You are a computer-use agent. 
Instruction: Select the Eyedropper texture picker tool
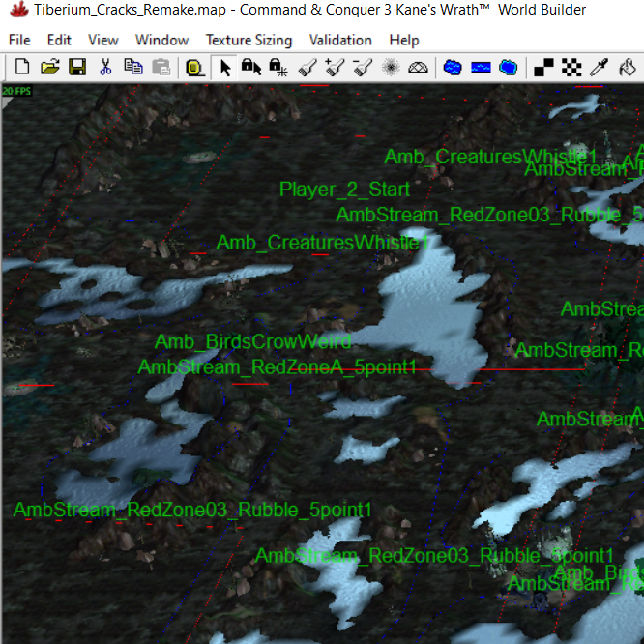click(599, 67)
